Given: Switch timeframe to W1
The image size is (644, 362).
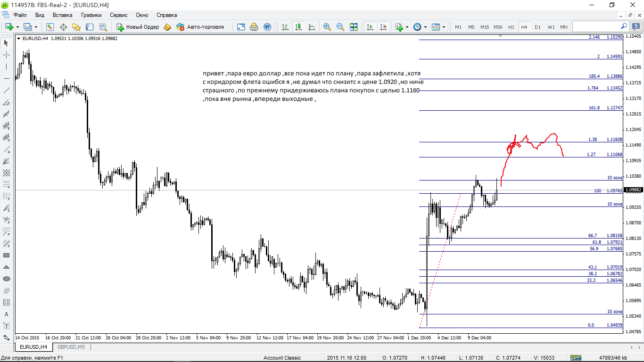Looking at the screenshot, I should 551,27.
